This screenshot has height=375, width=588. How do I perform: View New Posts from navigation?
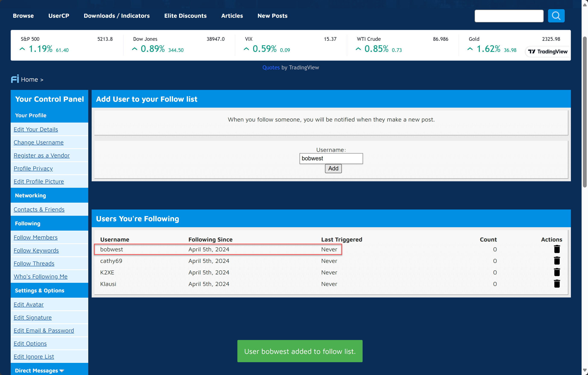pyautogui.click(x=272, y=16)
